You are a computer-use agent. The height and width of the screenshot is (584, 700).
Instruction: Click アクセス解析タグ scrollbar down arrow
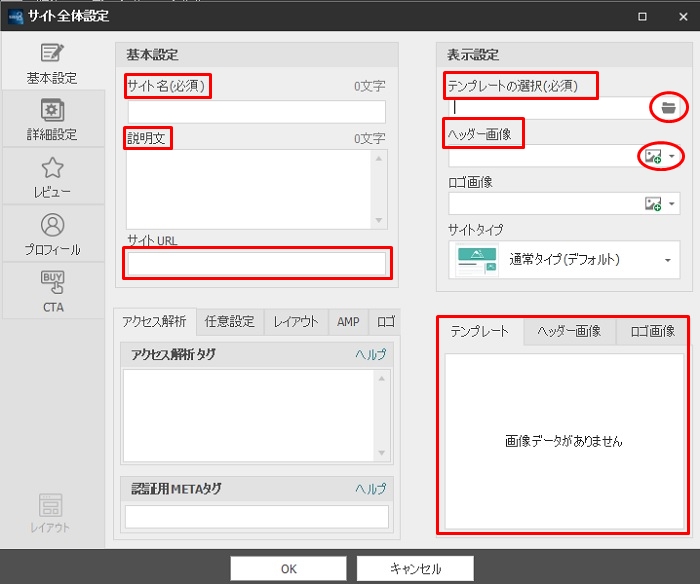point(382,453)
